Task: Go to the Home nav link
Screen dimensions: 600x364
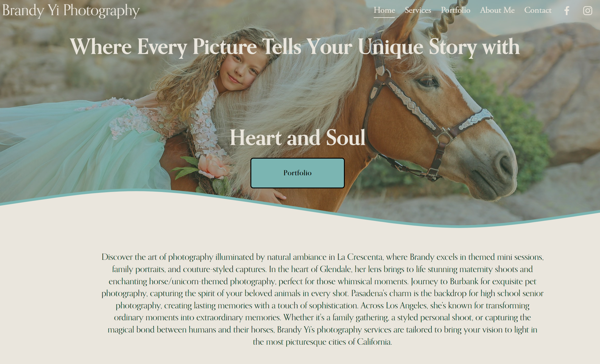Action: click(384, 10)
